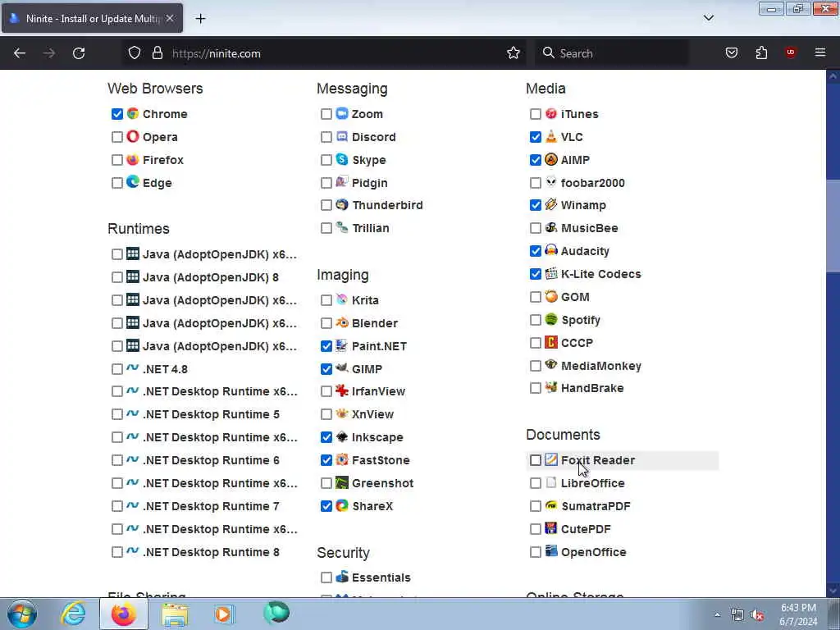Open the uBlock Origin extension icon

coord(790,52)
